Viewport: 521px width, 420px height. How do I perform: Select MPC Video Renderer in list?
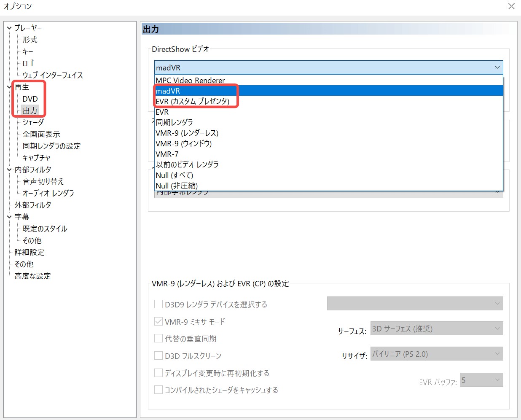[x=329, y=80]
